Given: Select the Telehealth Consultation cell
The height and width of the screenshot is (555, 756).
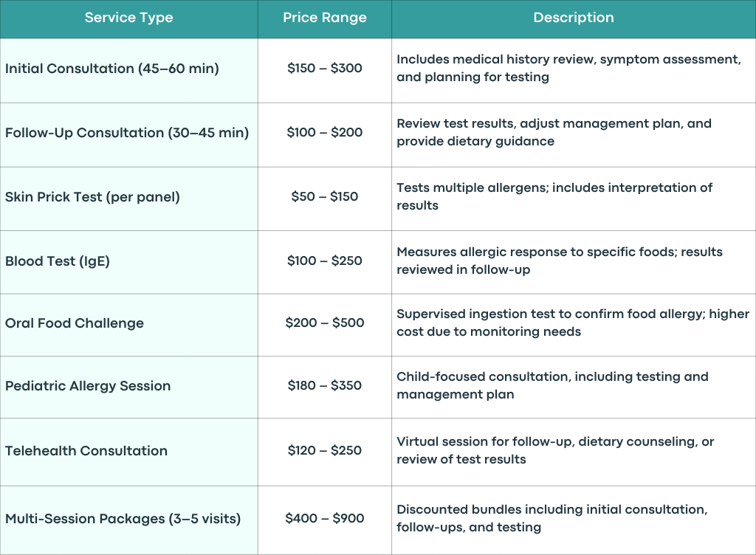Looking at the screenshot, I should (x=128, y=452).
